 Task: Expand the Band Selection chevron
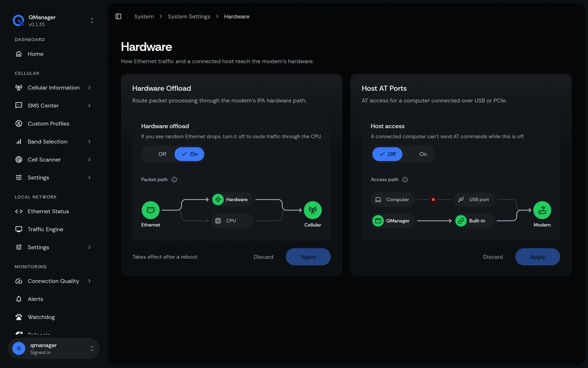click(89, 142)
